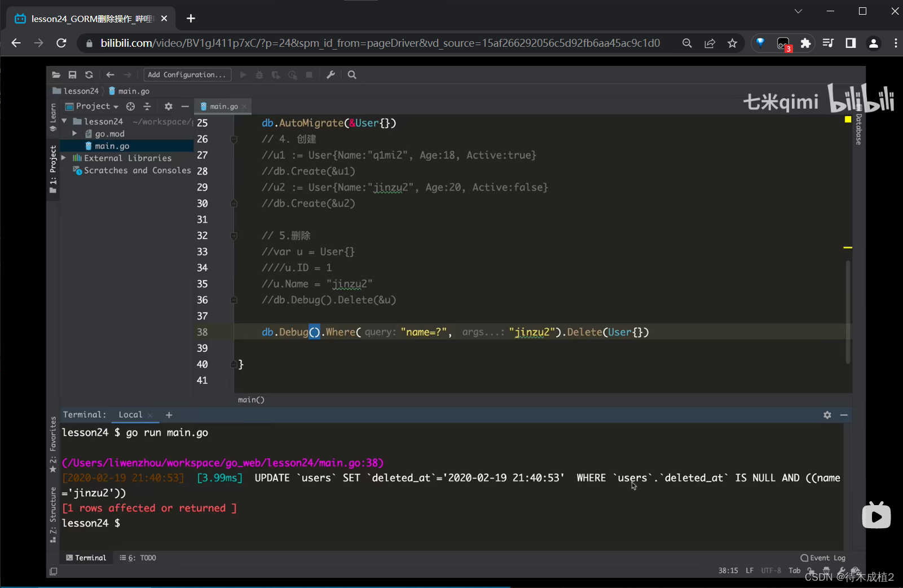The image size is (903, 588).
Task: Click the video player play button overlay
Action: (876, 516)
